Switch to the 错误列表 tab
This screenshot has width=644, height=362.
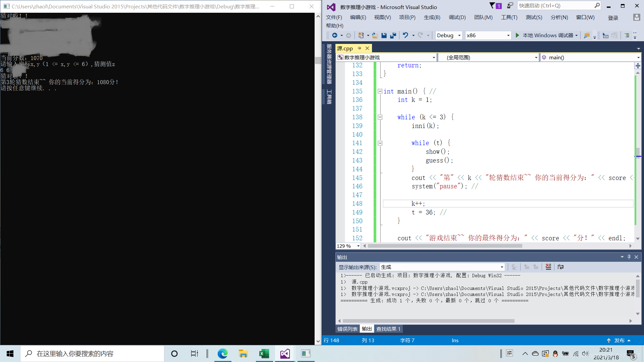coord(347,329)
